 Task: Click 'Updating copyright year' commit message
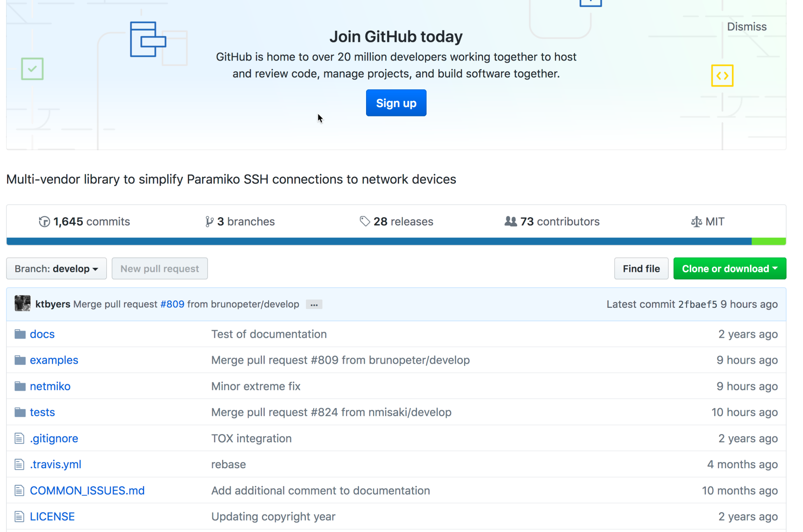coord(273,516)
